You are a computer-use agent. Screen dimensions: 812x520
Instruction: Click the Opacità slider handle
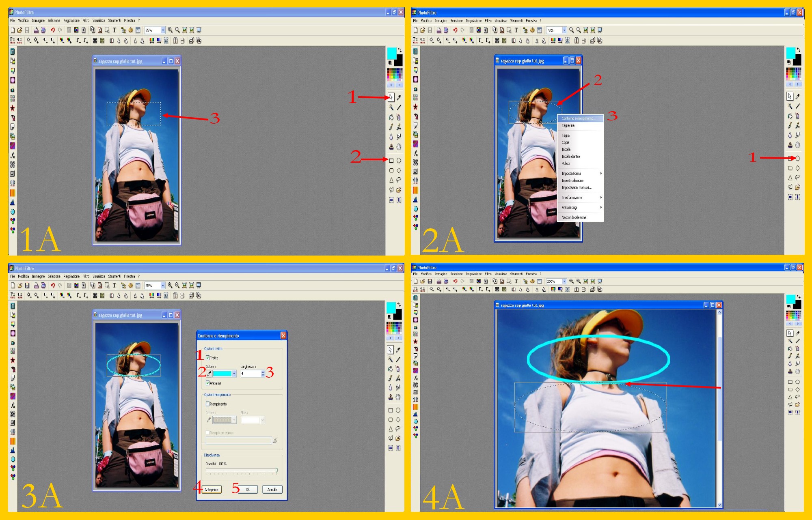click(x=276, y=471)
